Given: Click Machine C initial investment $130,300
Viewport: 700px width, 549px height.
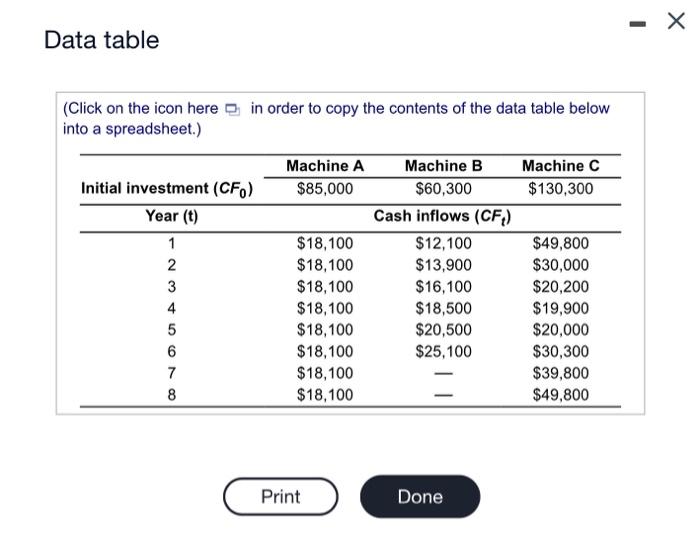Looking at the screenshot, I should 560,188.
